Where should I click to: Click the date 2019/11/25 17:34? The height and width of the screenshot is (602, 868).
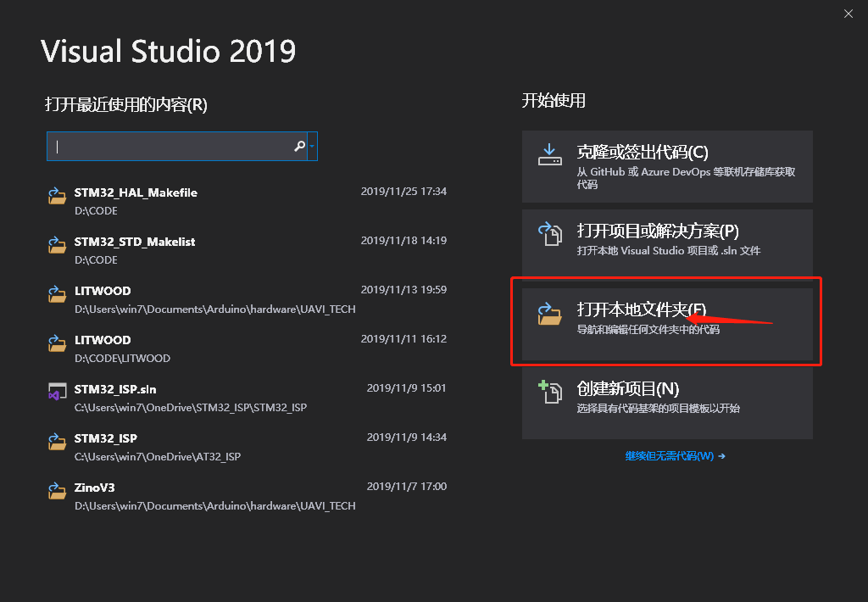[403, 191]
